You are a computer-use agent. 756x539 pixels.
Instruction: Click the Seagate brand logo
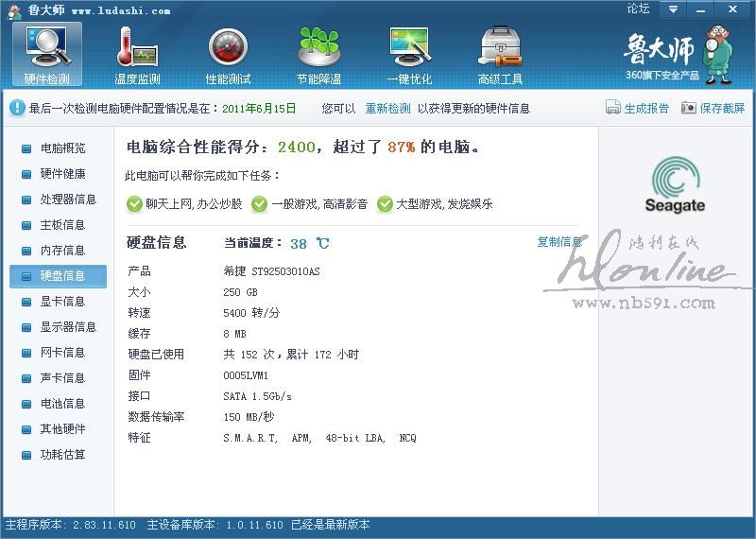675,184
